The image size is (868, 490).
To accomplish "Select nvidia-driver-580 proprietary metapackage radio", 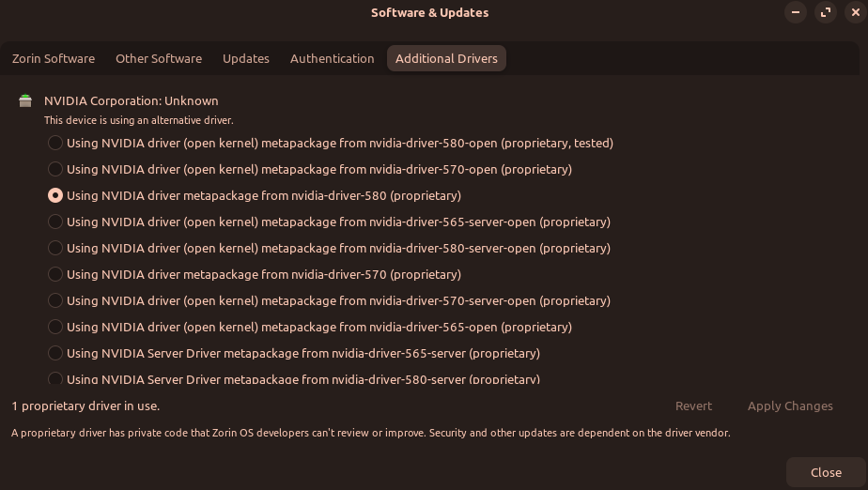I will 55,196.
